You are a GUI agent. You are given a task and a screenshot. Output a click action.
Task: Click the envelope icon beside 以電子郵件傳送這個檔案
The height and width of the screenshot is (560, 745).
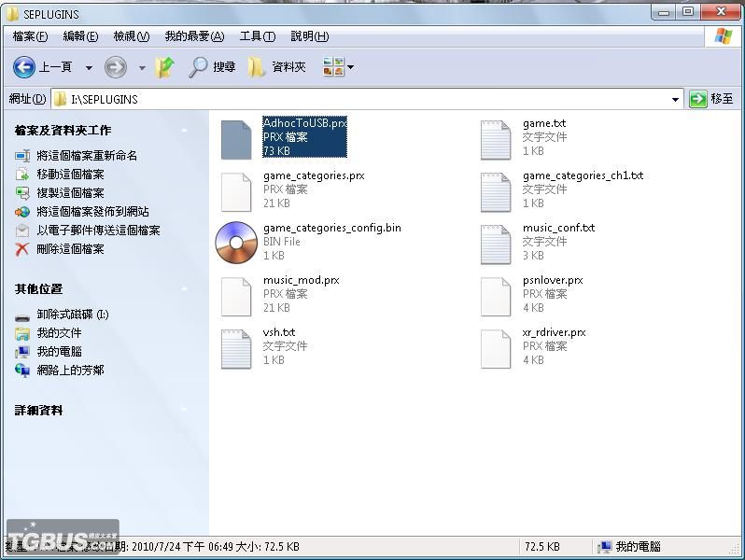tap(22, 231)
